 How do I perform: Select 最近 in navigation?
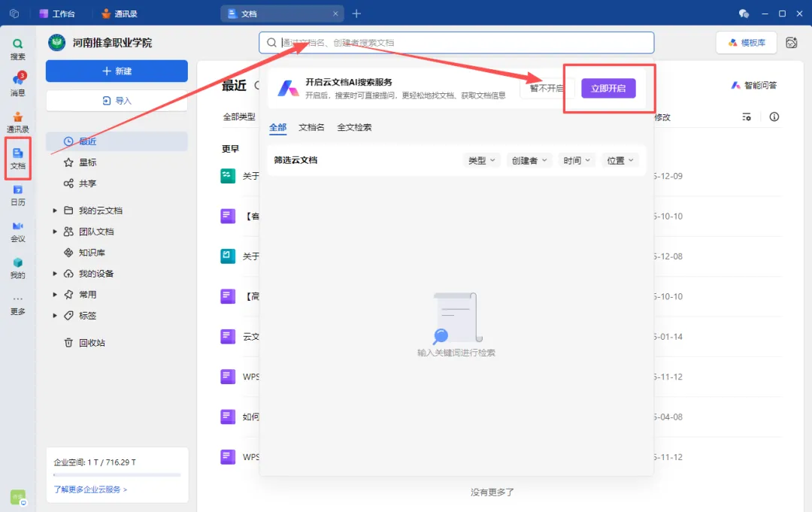(117, 141)
